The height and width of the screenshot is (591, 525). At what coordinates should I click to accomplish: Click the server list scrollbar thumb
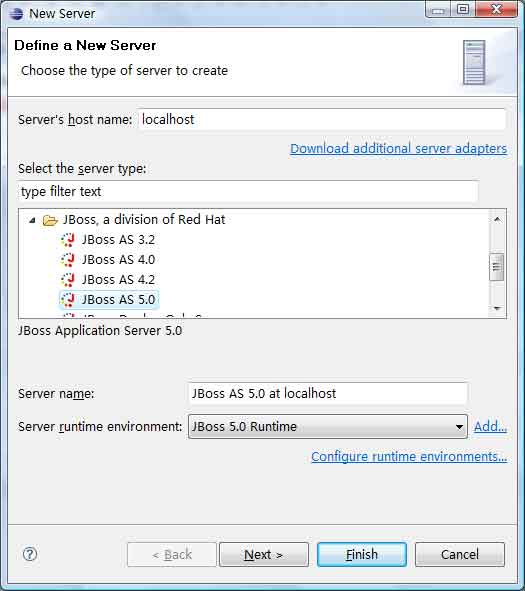497,267
